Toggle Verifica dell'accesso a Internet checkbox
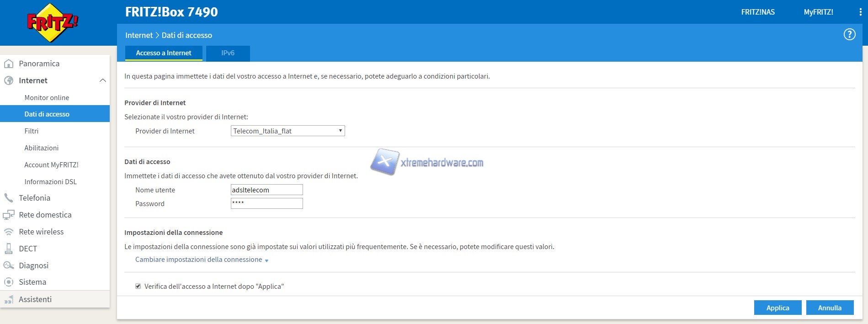The height and width of the screenshot is (324, 868). point(138,286)
